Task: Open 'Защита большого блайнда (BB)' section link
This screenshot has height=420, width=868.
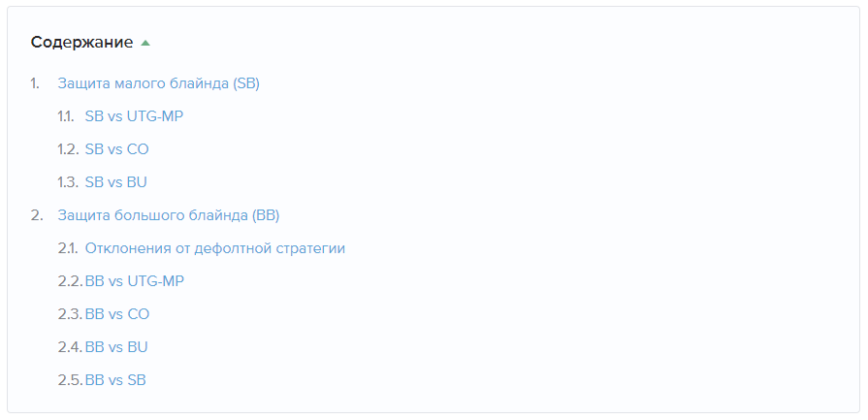Action: coord(168,215)
